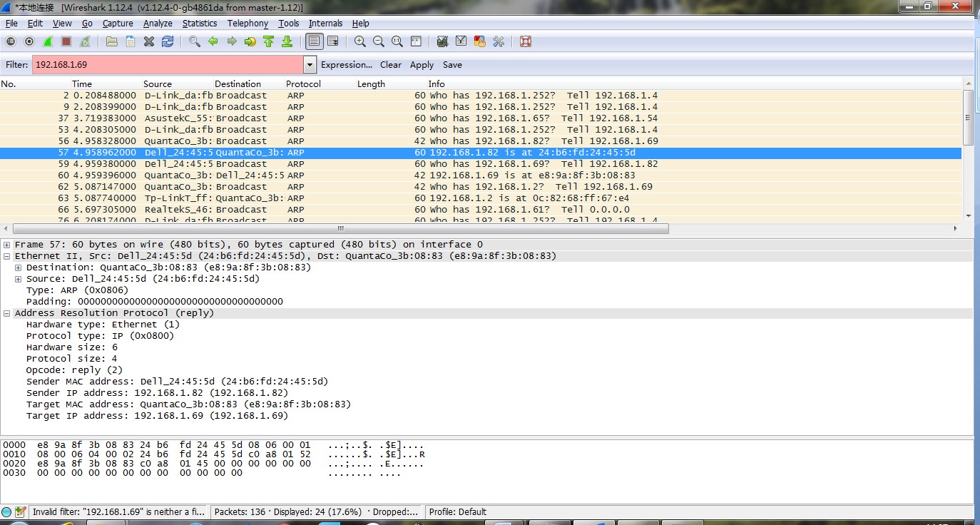Viewport: 980px width, 525px height.
Task: Go back in packet history arrow
Action: (213, 41)
